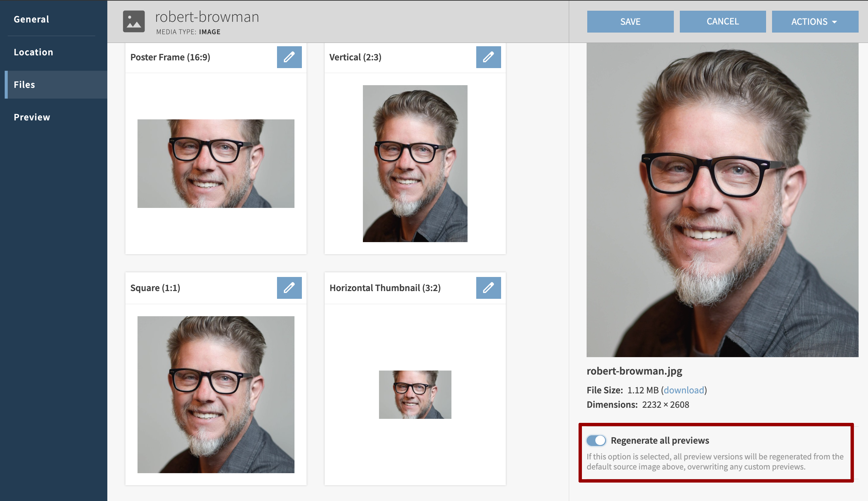Open the Square (1:1) crop editor

tap(289, 288)
